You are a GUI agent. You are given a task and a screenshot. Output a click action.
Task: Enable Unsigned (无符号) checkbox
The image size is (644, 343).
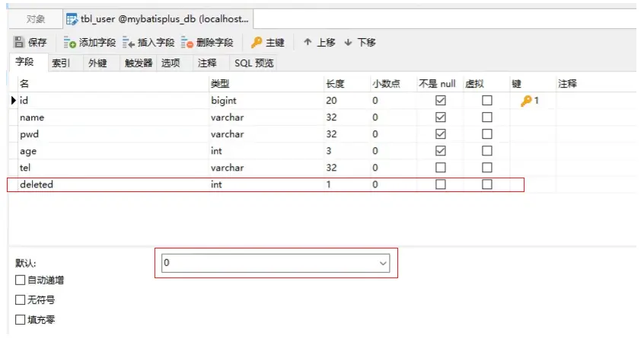20,300
